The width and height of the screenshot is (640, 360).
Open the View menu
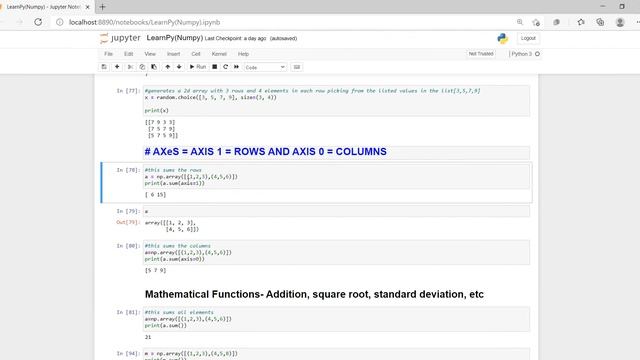tap(150, 54)
